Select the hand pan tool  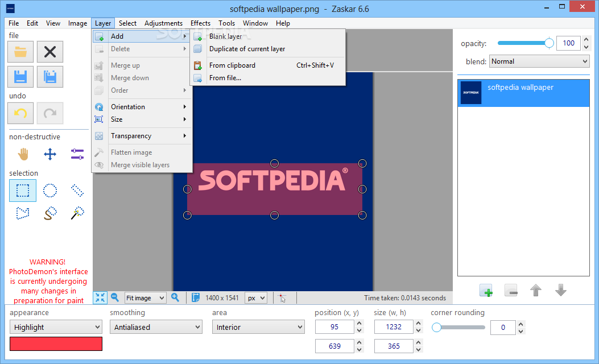tap(23, 154)
